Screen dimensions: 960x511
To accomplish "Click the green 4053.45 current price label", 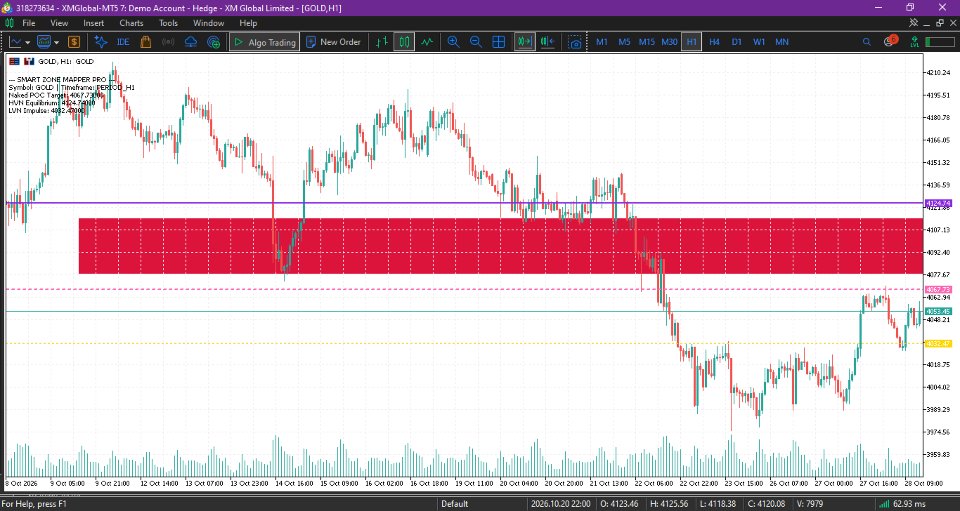I will point(937,311).
